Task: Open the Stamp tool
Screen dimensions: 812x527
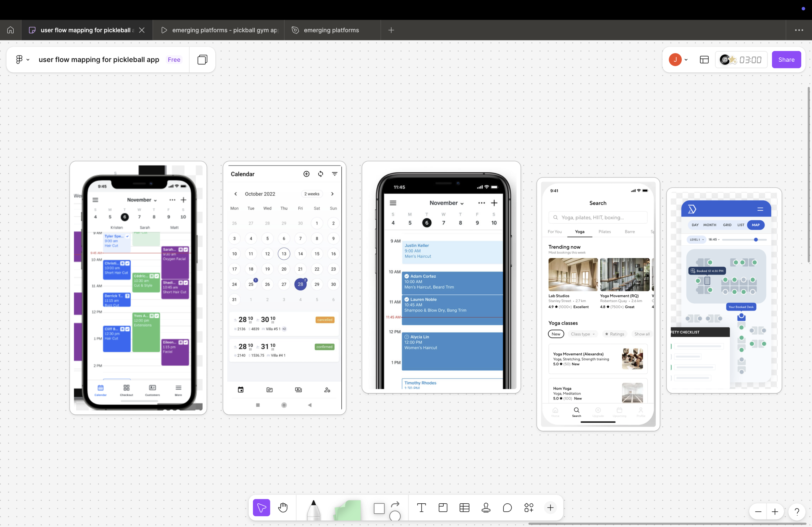Action: pos(486,508)
